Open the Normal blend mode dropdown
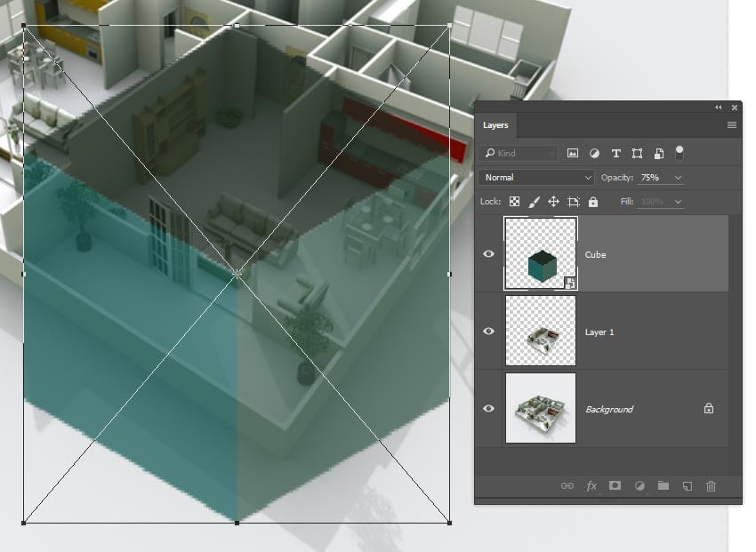 [x=535, y=177]
